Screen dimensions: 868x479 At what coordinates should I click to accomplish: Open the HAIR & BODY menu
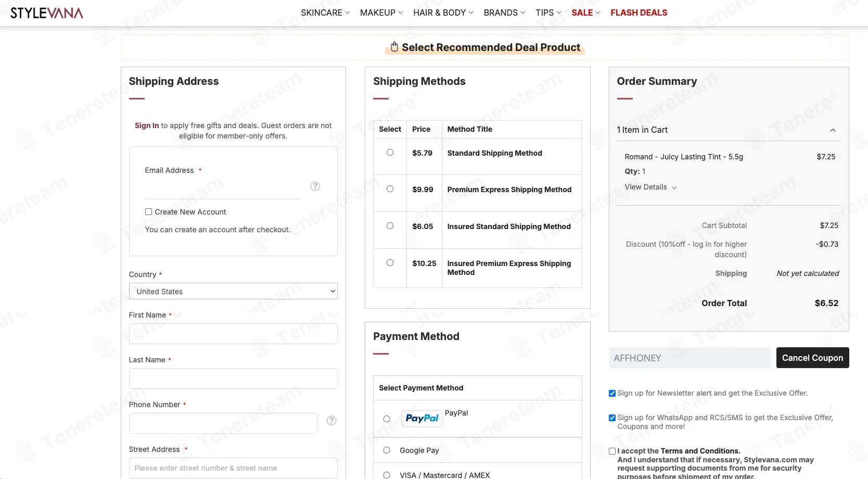443,12
